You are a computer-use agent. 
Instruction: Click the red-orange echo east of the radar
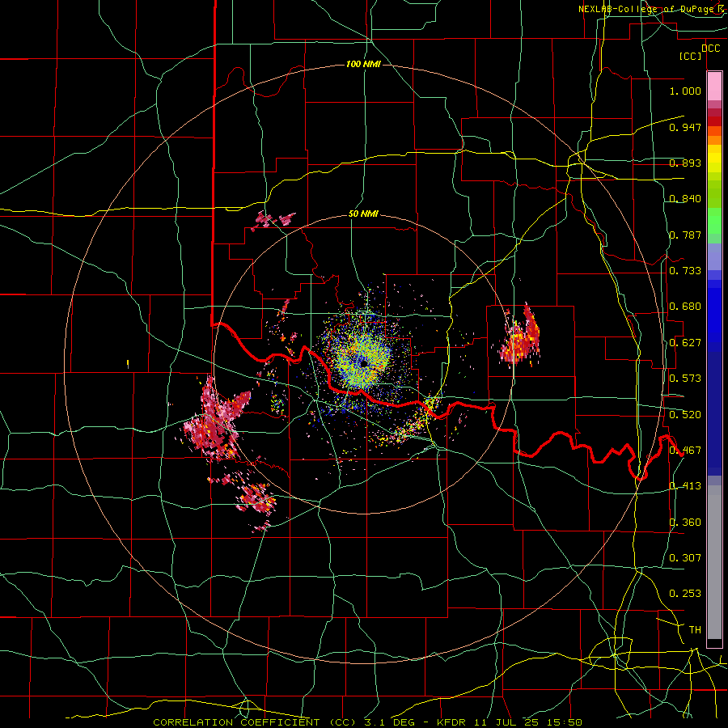point(521,338)
